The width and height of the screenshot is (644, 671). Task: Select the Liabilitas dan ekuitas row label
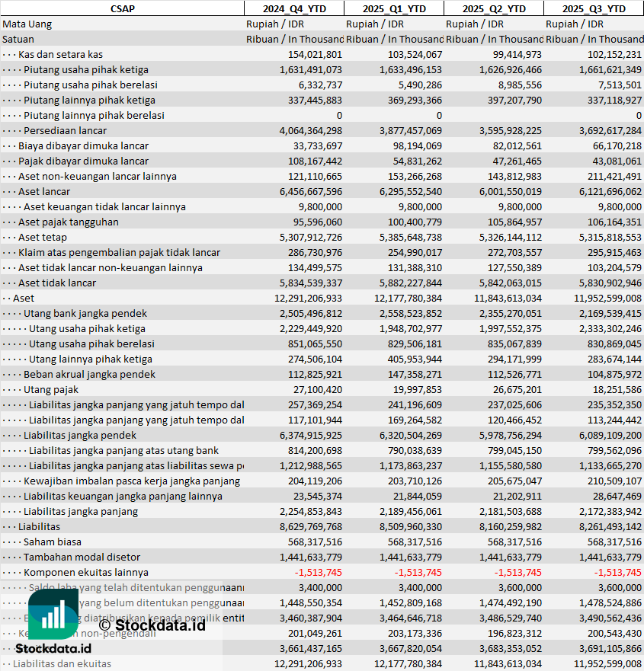(62, 663)
